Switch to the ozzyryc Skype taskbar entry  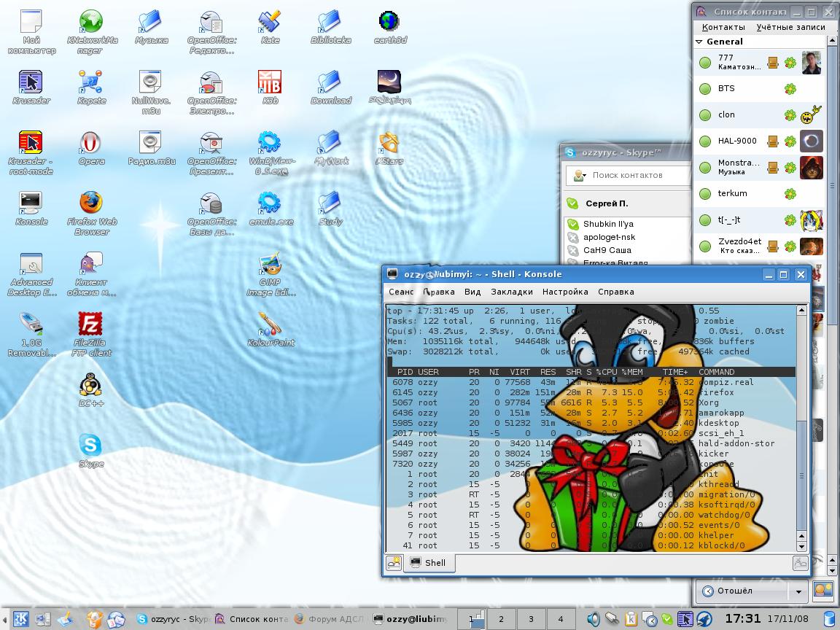[x=172, y=619]
